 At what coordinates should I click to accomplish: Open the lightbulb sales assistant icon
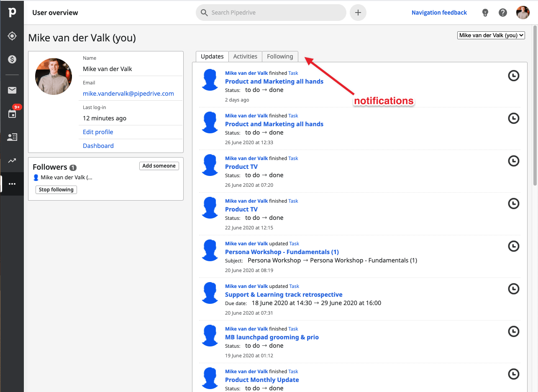point(485,13)
